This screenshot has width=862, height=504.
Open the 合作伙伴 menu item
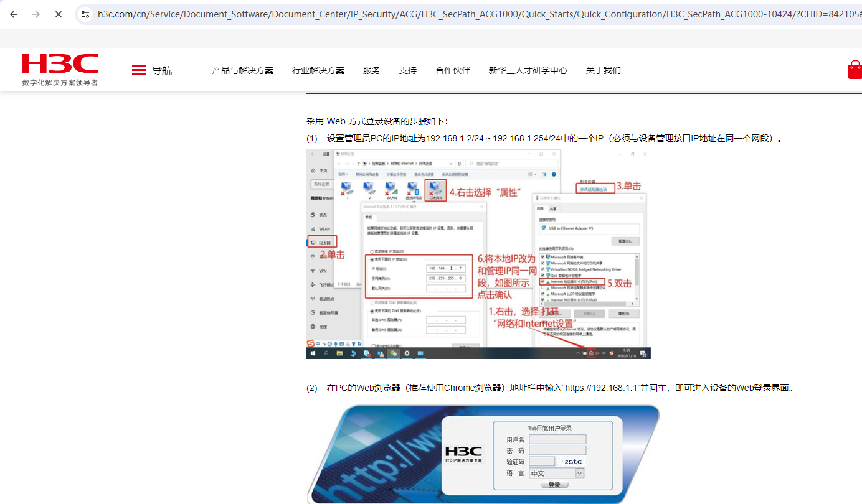pyautogui.click(x=453, y=70)
